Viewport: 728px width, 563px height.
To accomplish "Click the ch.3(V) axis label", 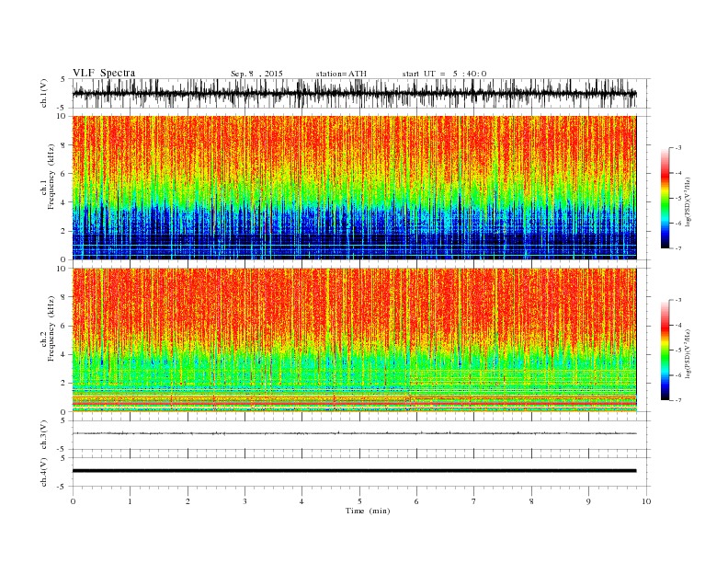I will pos(43,435).
